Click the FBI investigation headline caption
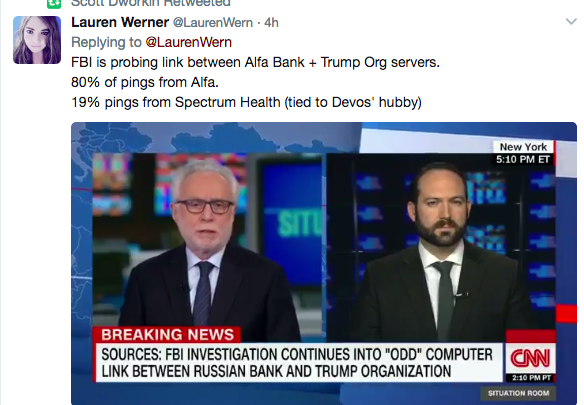 coord(297,363)
